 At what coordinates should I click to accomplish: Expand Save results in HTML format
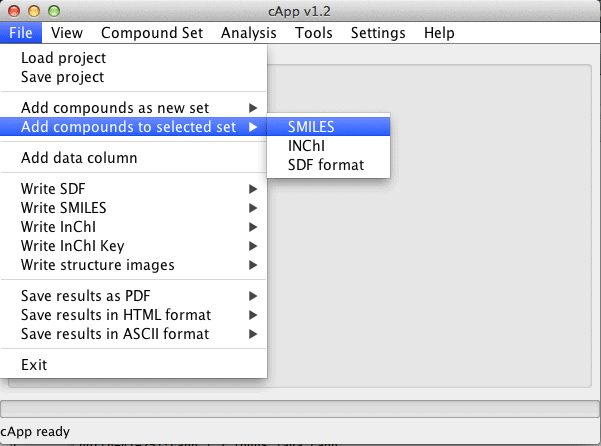click(x=133, y=315)
